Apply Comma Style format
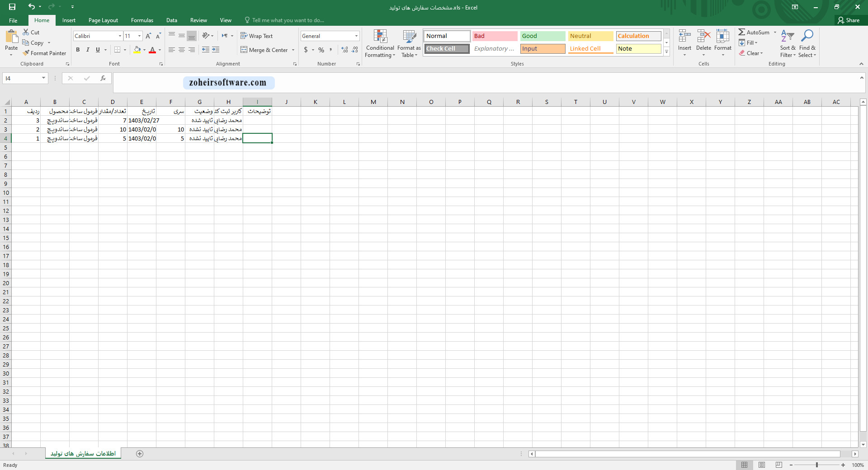The image size is (868, 470). [x=331, y=50]
